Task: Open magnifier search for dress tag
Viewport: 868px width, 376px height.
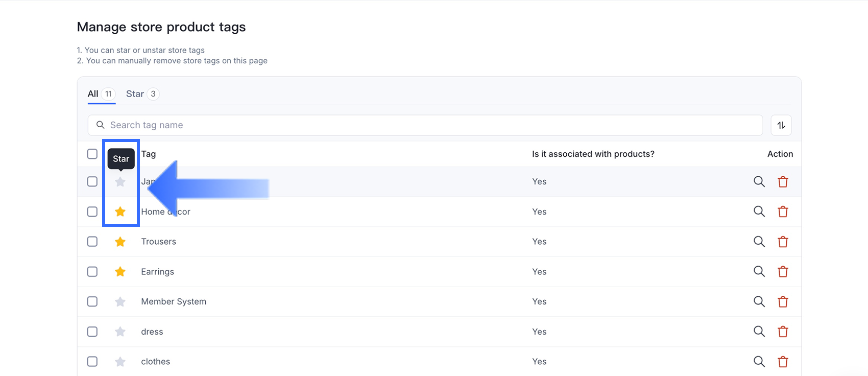Action: coord(759,332)
